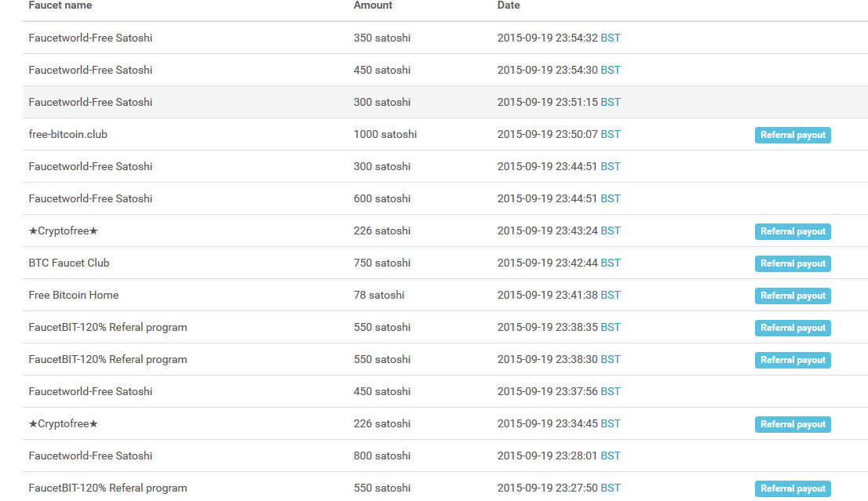Click FaucetBIT-120% Referal program in 23:38:35 row

click(108, 327)
